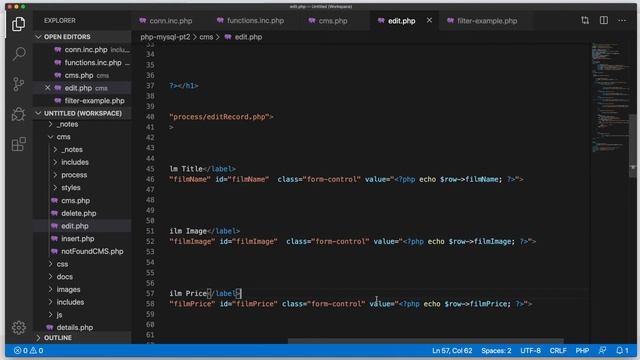This screenshot has width=640, height=360.
Task: Open details.php in the file tree
Action: click(74, 327)
